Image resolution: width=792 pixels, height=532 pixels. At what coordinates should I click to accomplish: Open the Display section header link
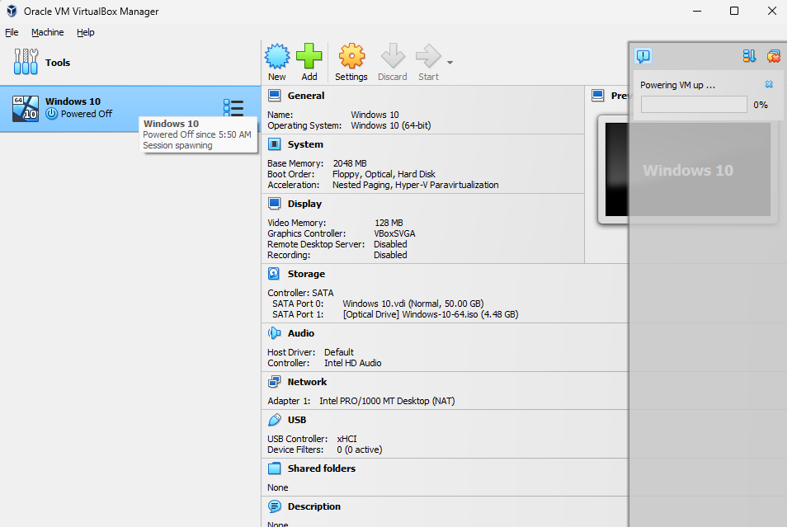[x=304, y=204]
